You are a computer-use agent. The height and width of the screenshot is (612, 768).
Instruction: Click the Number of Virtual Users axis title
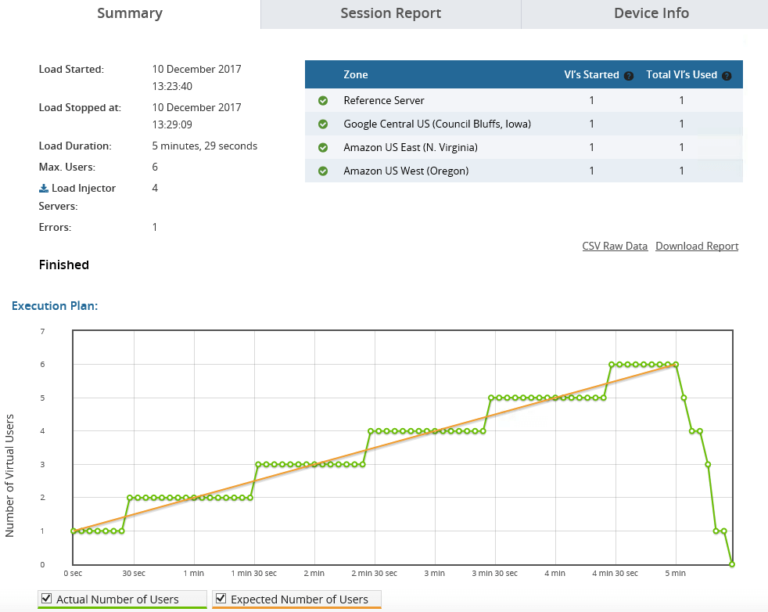tap(10, 476)
